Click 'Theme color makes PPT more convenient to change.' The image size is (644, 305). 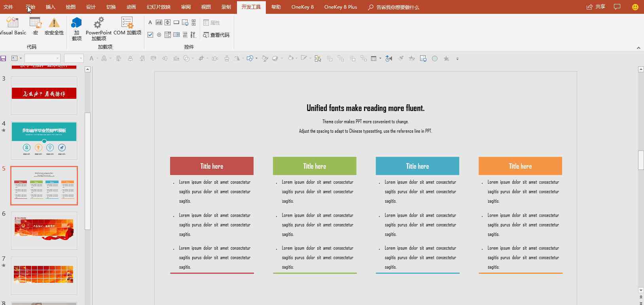(366, 122)
